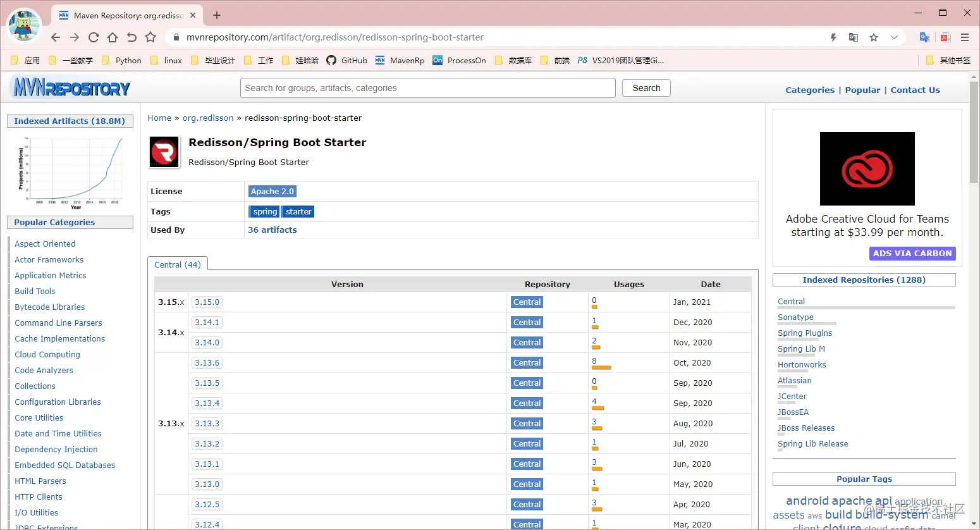This screenshot has height=530, width=980.
Task: Open new tab with plus icon
Action: pyautogui.click(x=217, y=15)
